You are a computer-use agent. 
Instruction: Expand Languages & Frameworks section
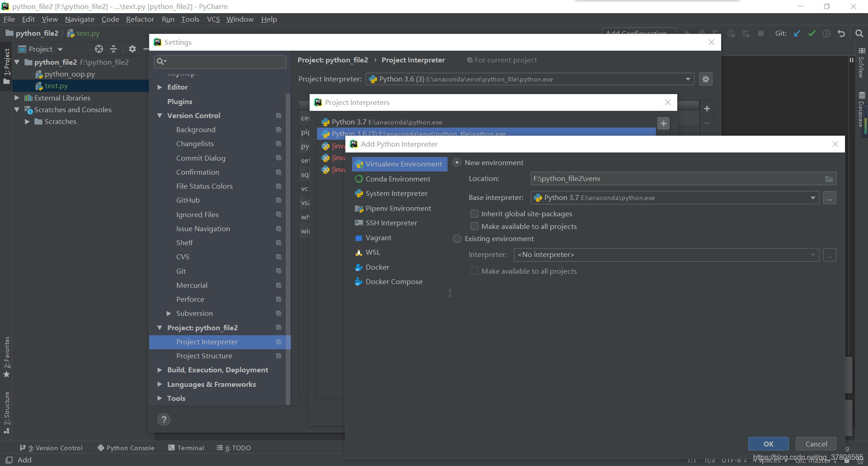pos(160,385)
